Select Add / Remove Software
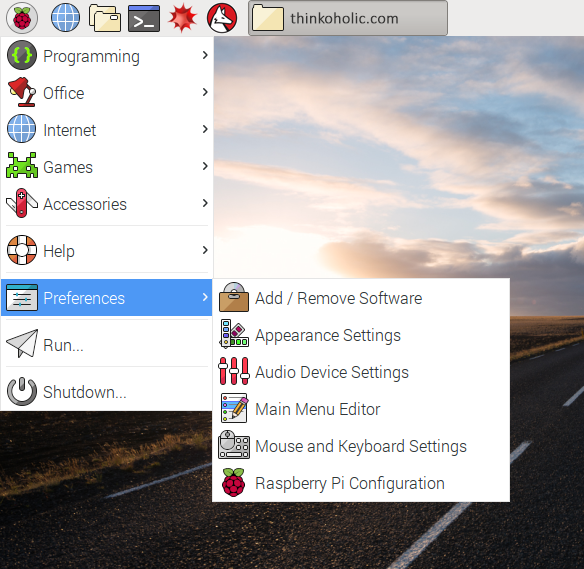 [x=361, y=298]
